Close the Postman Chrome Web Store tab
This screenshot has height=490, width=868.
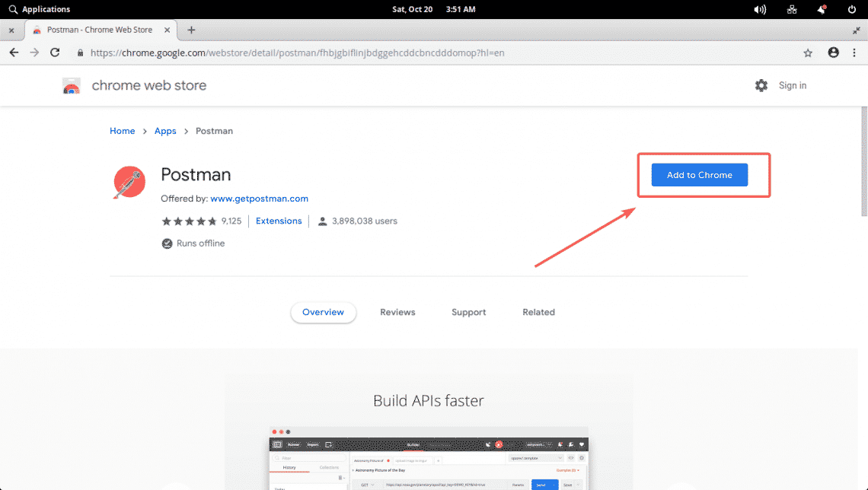click(168, 30)
